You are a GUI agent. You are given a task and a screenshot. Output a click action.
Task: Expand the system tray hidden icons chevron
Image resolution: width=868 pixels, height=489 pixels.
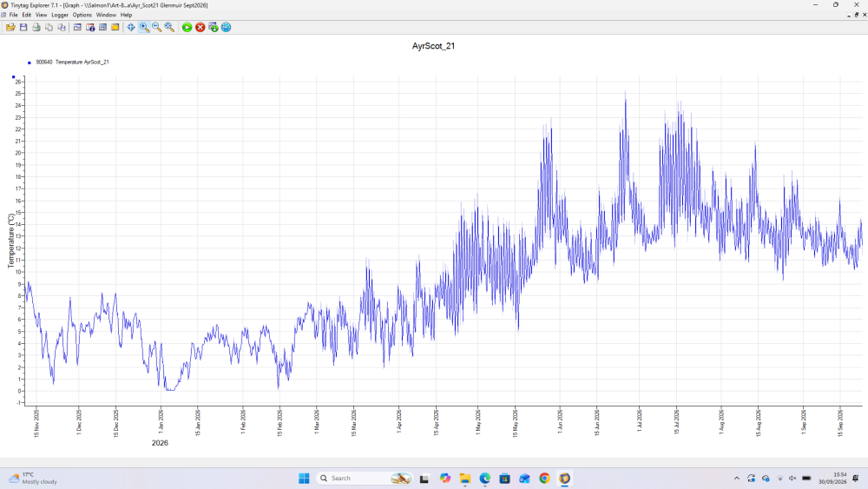coord(736,479)
